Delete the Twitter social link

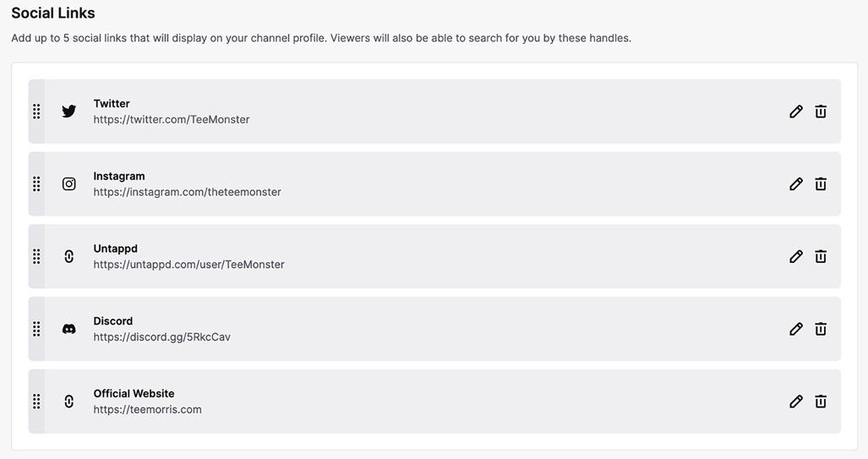pos(821,112)
